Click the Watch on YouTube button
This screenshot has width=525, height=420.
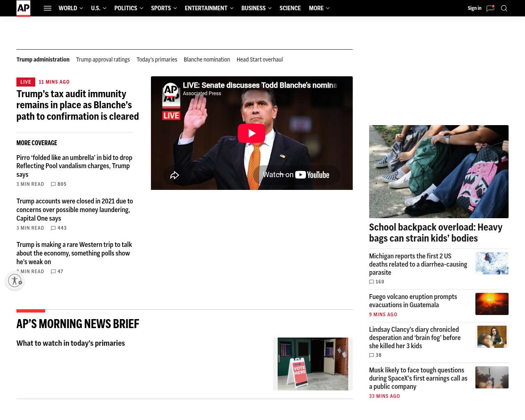click(x=296, y=175)
